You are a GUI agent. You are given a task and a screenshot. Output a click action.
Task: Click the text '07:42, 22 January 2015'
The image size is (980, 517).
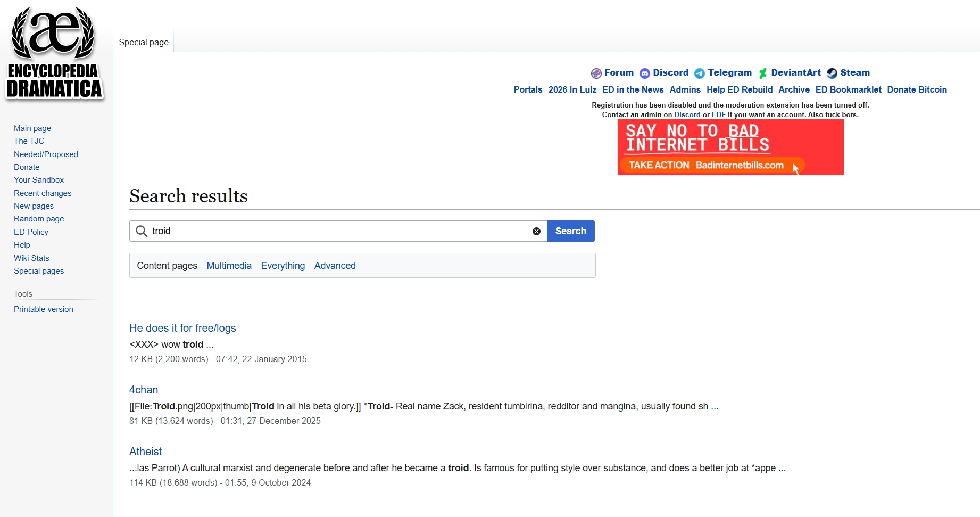261,359
